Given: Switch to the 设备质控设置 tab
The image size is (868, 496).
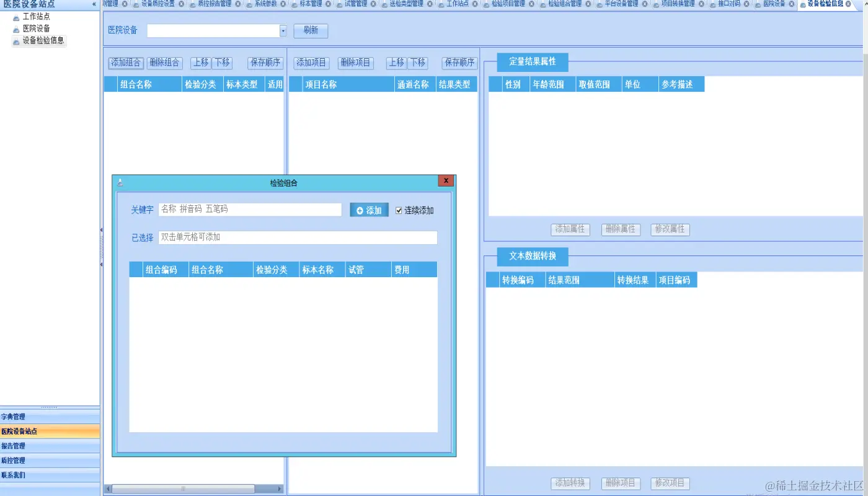Looking at the screenshot, I should point(157,4).
